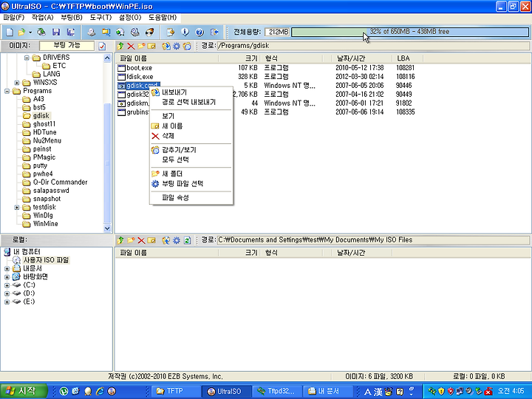Choose 파일 속성 from the context menu
This screenshot has height=399, width=532.
coord(191,197)
